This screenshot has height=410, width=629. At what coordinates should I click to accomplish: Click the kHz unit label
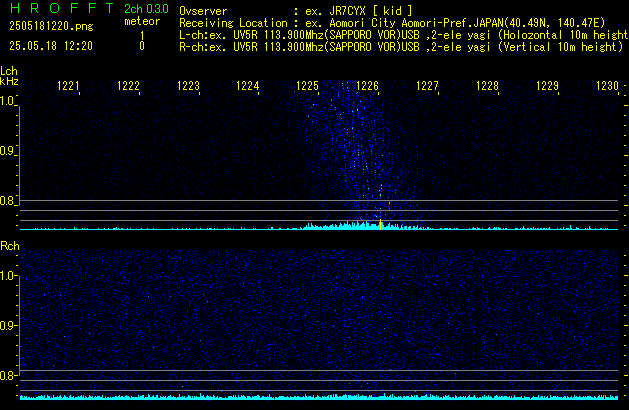(x=9, y=81)
